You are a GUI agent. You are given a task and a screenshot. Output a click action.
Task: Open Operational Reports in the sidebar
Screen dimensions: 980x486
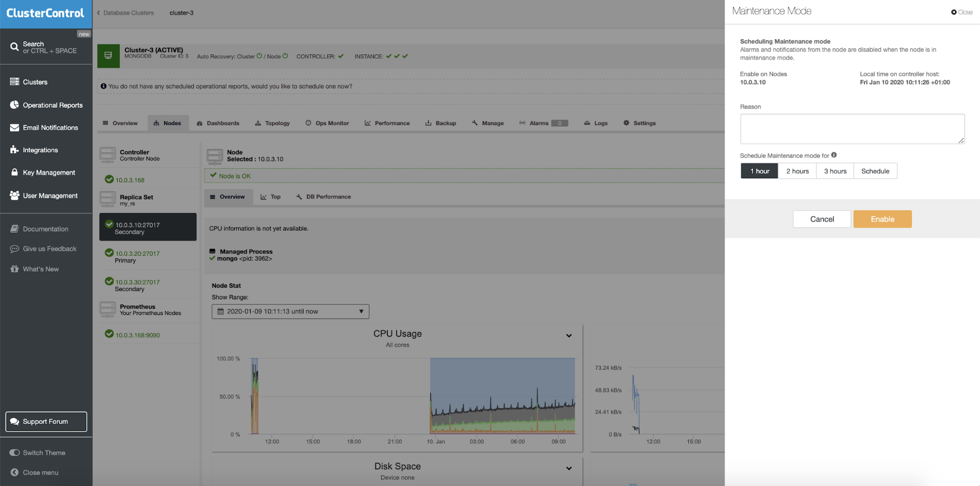[52, 105]
